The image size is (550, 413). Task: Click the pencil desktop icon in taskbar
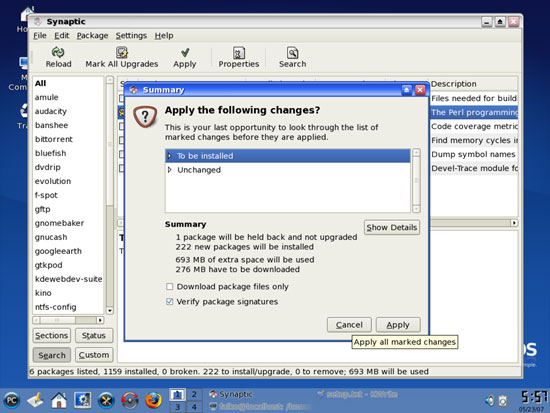click(35, 400)
